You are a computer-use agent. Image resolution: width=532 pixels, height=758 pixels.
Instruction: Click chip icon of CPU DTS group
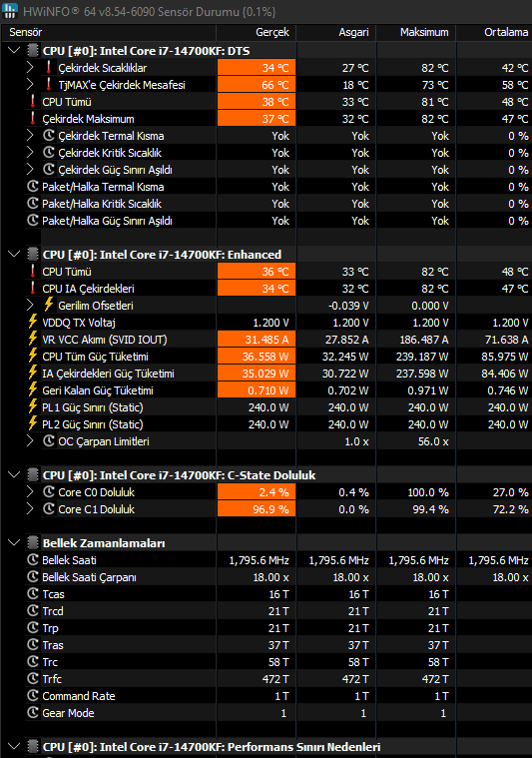33,50
